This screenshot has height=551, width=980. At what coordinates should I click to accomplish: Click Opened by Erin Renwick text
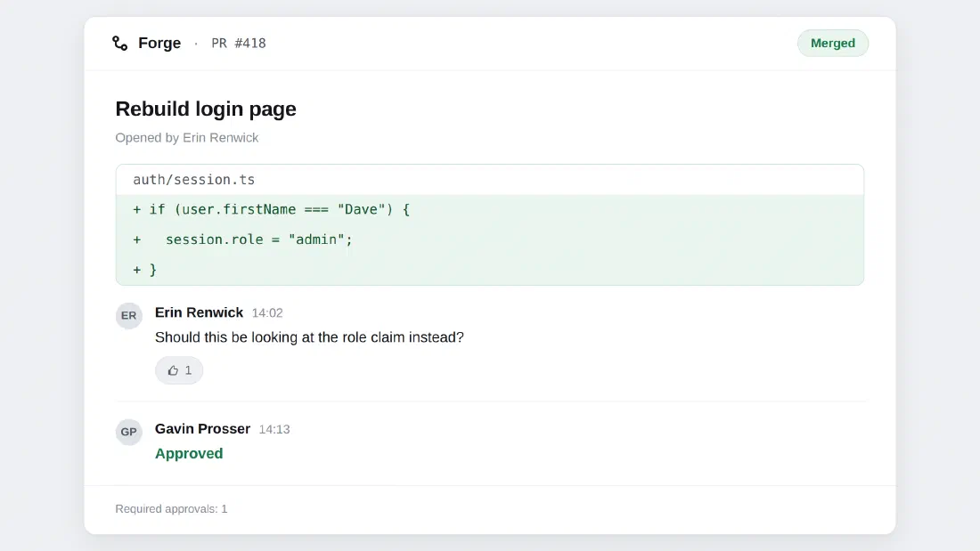pos(187,137)
